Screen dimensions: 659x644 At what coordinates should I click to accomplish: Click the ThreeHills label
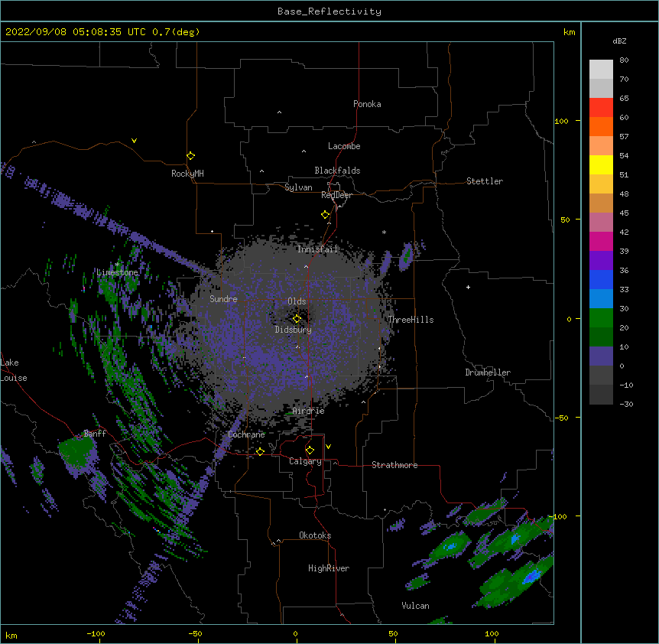[x=411, y=320]
